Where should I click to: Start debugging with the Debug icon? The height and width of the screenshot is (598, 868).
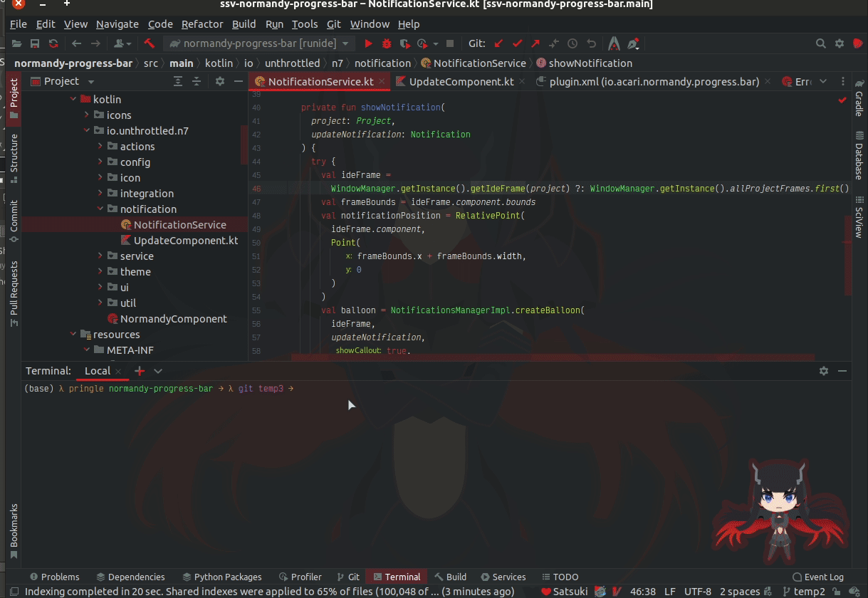click(x=386, y=43)
